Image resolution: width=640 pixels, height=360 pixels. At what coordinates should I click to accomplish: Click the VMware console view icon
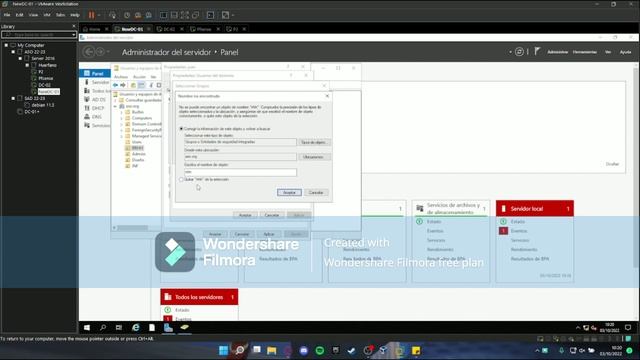coord(210,15)
